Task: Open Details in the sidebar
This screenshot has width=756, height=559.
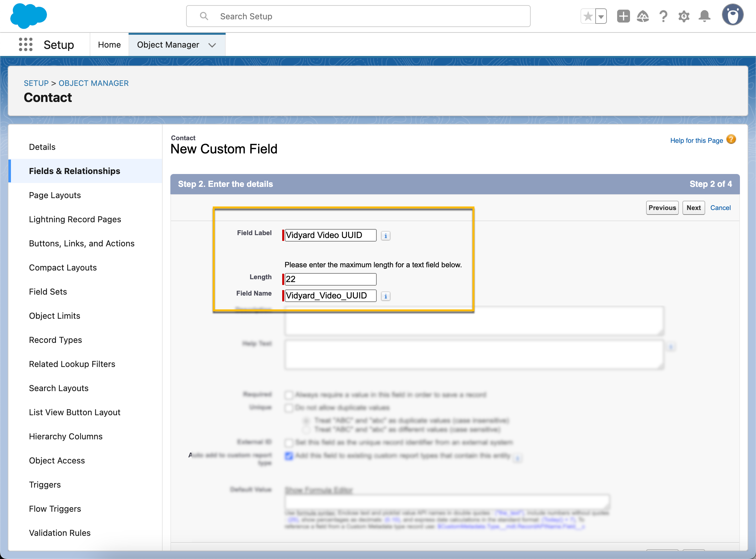Action: click(x=85, y=147)
